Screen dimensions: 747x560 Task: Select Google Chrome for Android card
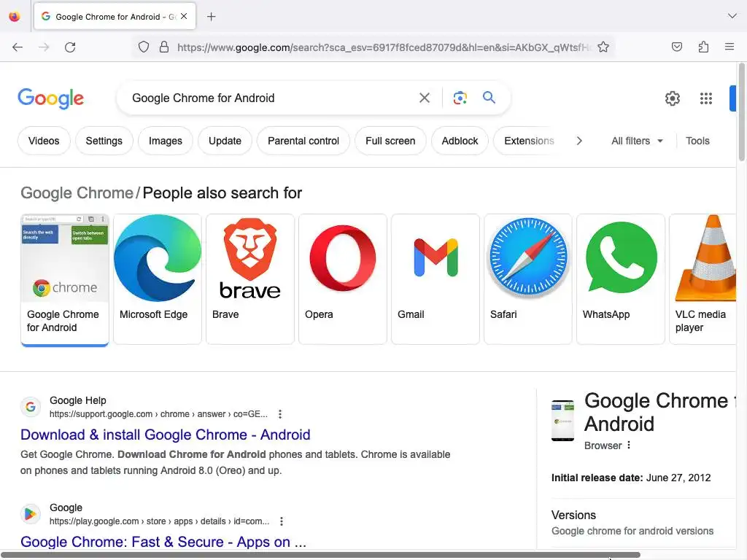tap(65, 280)
